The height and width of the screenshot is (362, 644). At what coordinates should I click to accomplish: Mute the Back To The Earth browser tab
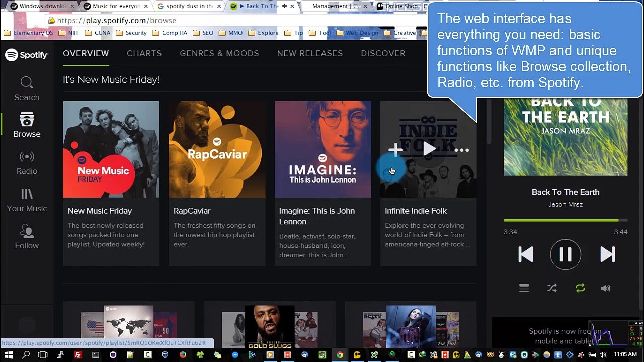284,6
